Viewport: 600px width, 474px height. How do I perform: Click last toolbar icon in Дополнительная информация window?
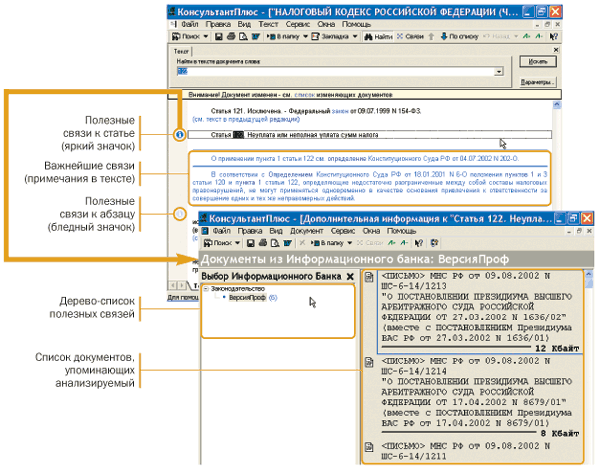coord(434,243)
